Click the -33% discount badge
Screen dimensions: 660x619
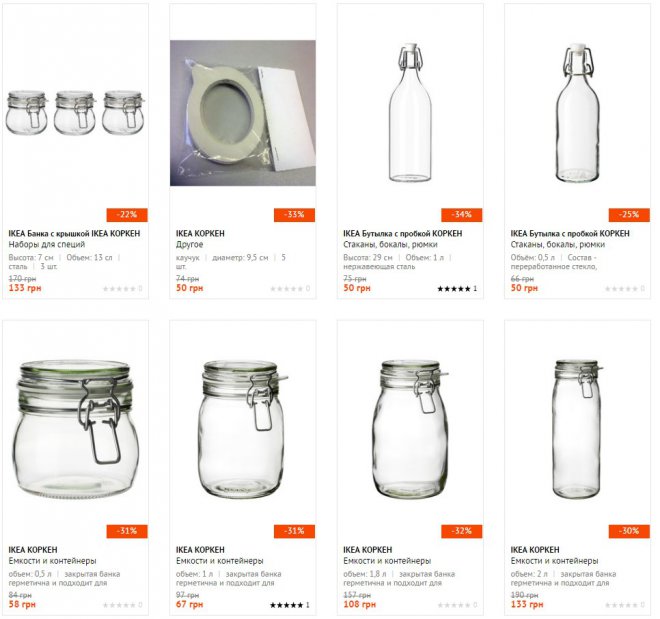tap(294, 215)
